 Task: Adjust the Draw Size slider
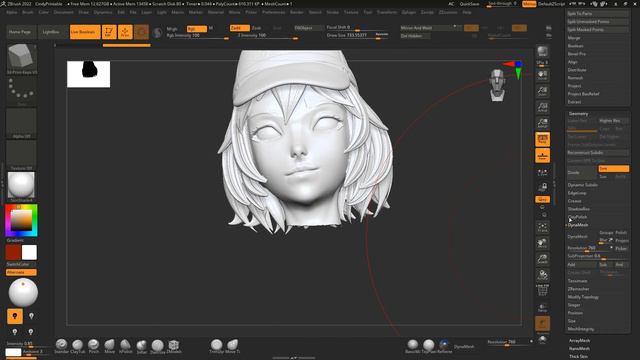tap(358, 36)
